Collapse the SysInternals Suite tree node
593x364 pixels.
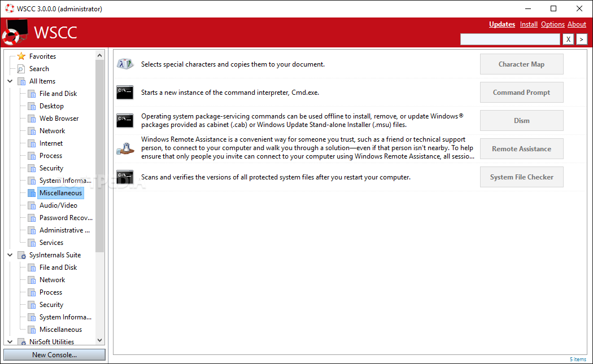10,255
